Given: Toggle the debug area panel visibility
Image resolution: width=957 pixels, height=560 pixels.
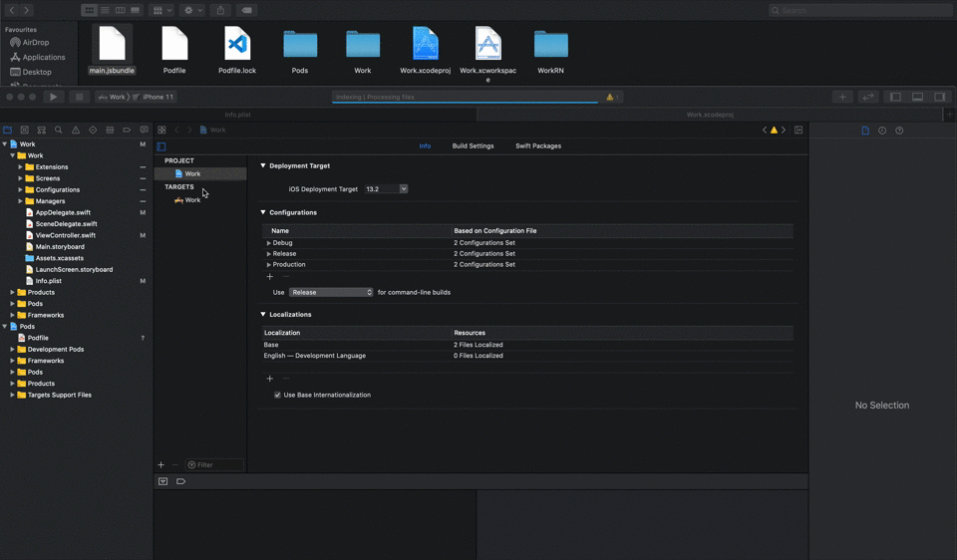Looking at the screenshot, I should [x=917, y=97].
